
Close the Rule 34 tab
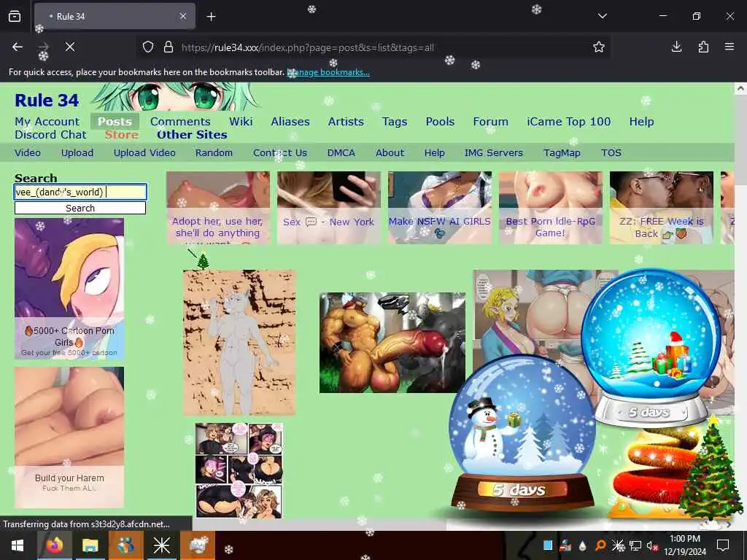(x=183, y=16)
